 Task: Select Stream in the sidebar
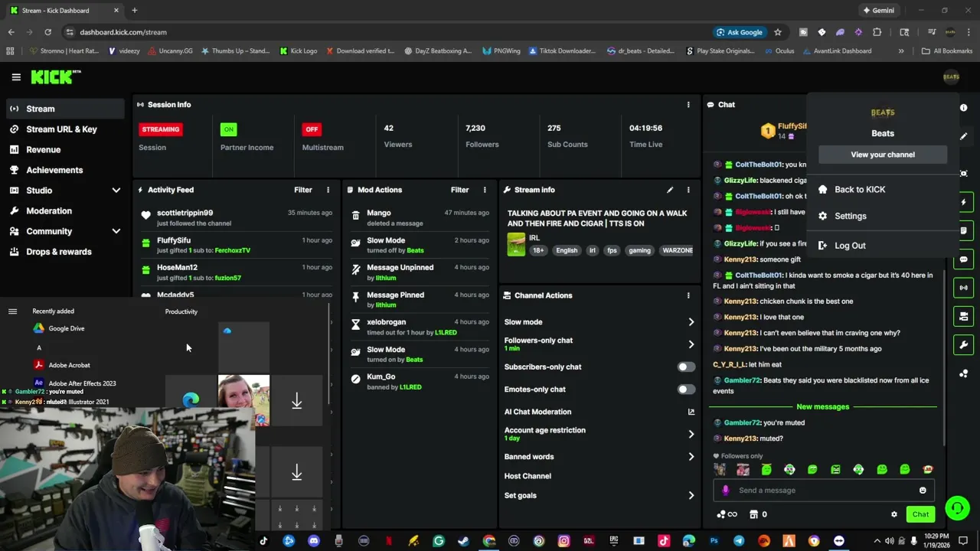65,109
